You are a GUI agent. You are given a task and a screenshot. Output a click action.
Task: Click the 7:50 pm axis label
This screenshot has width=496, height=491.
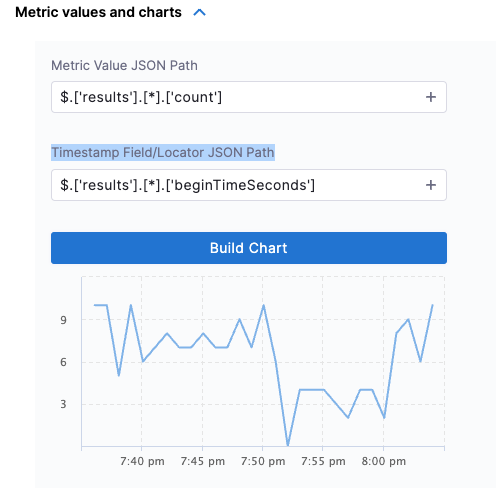[x=263, y=461]
